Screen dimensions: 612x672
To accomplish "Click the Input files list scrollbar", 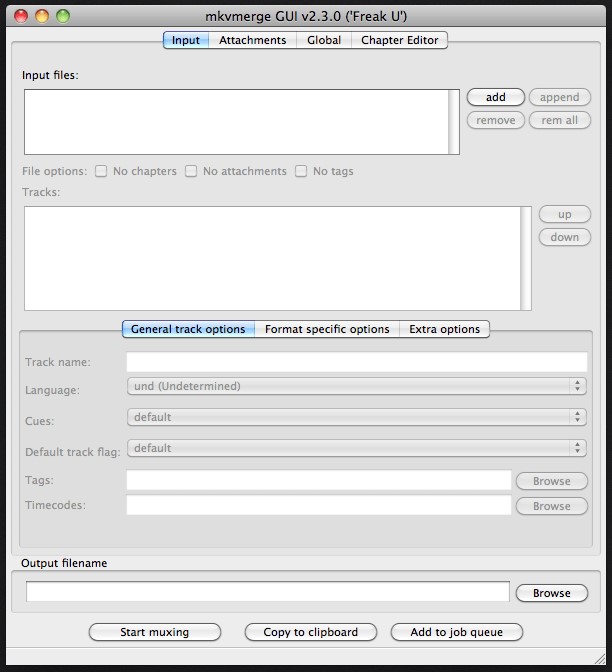I will click(454, 122).
